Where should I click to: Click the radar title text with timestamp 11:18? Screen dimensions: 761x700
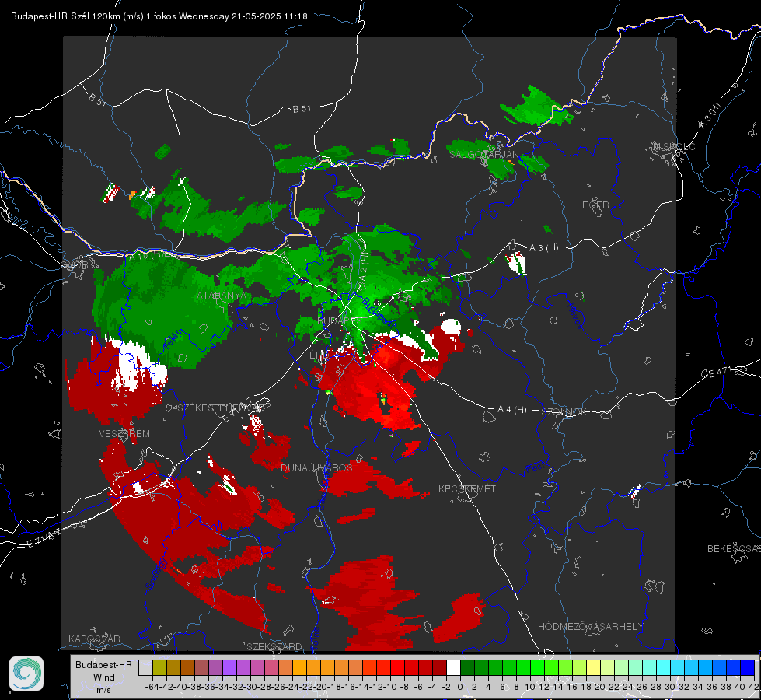159,16
